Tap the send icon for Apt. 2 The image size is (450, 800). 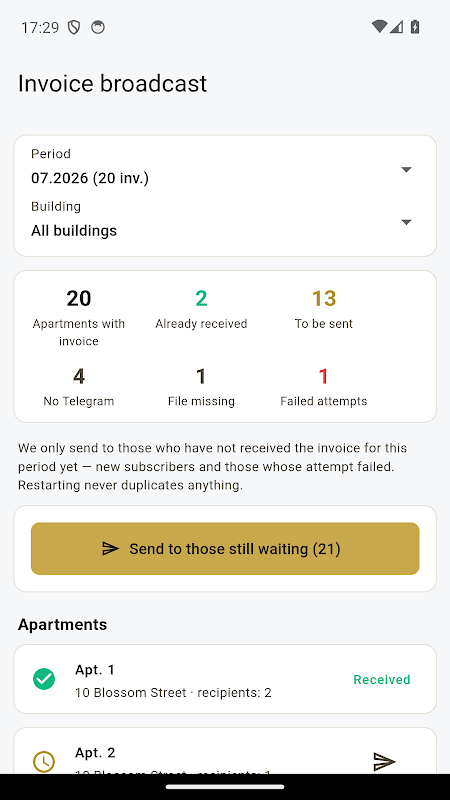coord(384,761)
